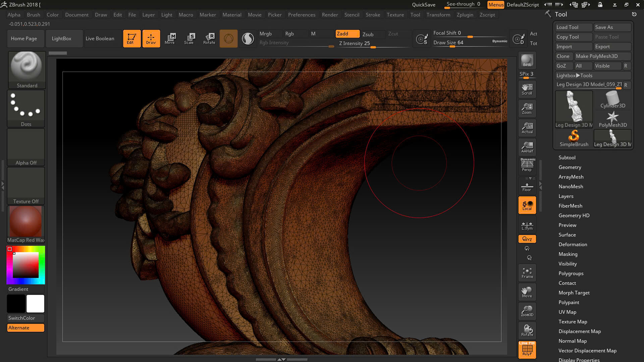Expand the Geometry section
Image resolution: width=644 pixels, height=362 pixels.
570,167
